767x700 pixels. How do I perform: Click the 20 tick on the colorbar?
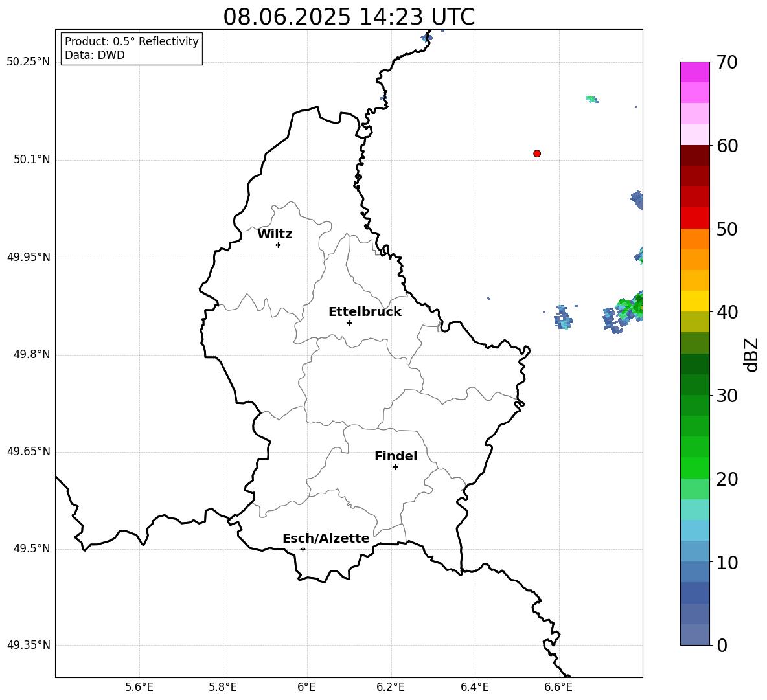point(727,479)
